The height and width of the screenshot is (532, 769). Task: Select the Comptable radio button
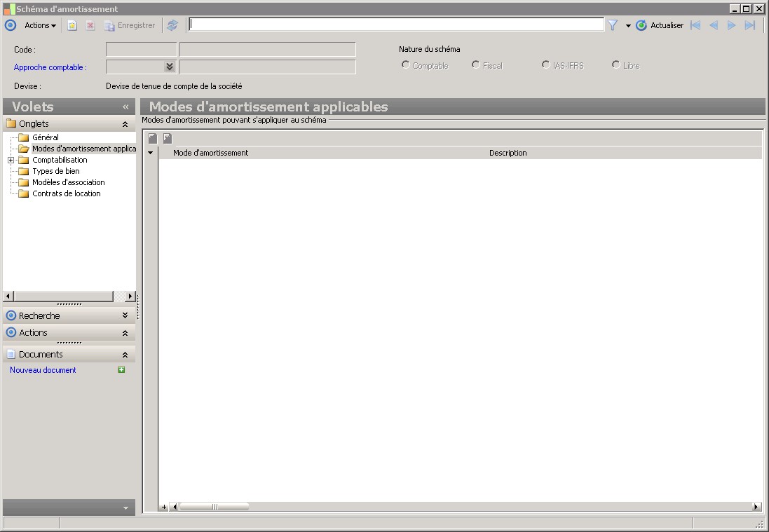click(406, 64)
